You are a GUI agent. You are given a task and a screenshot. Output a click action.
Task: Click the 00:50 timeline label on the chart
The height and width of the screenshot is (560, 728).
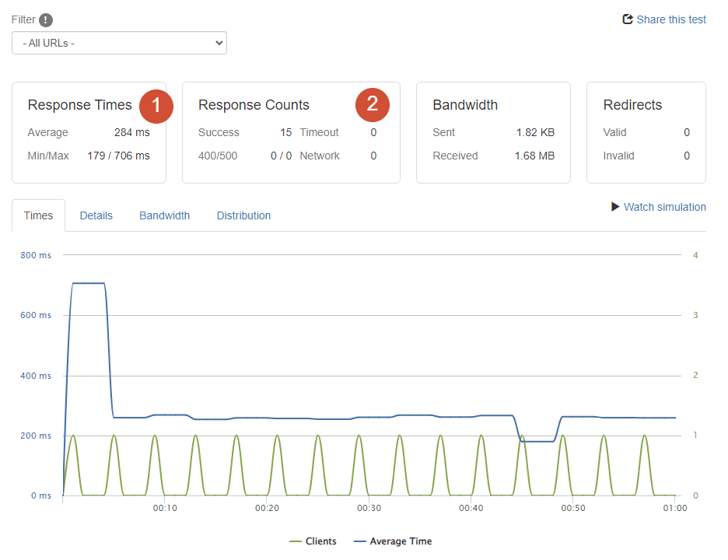click(573, 508)
